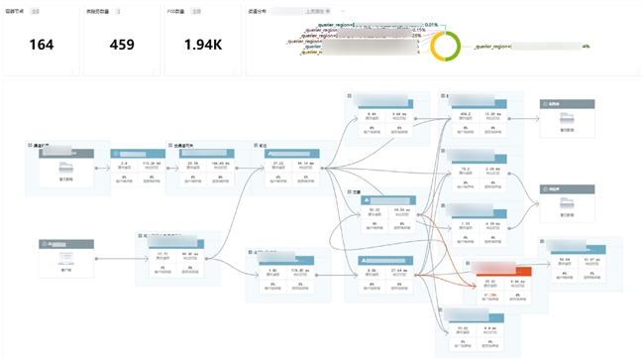Select the orange-highlighted error service node header
This screenshot has width=644, height=359.
(504, 272)
